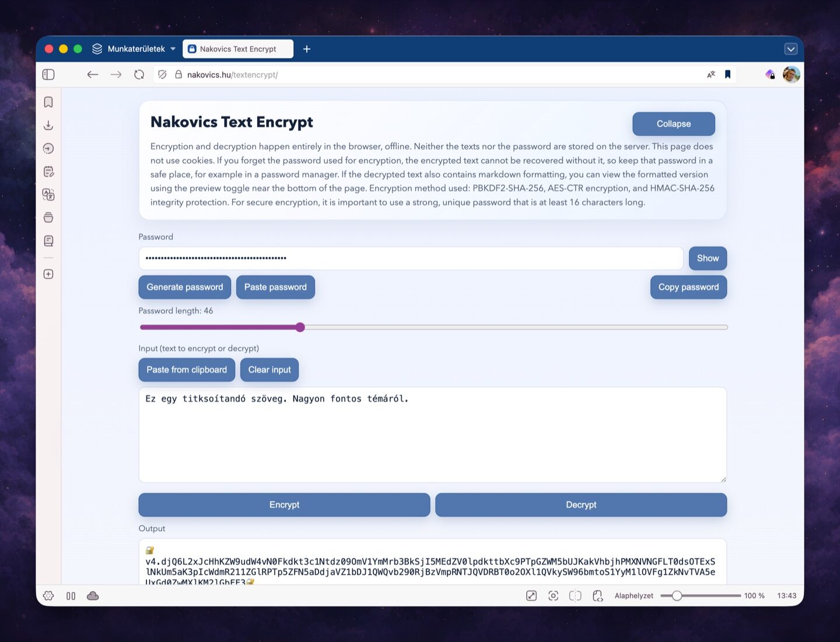Click Paste from clipboard button

pyautogui.click(x=187, y=370)
